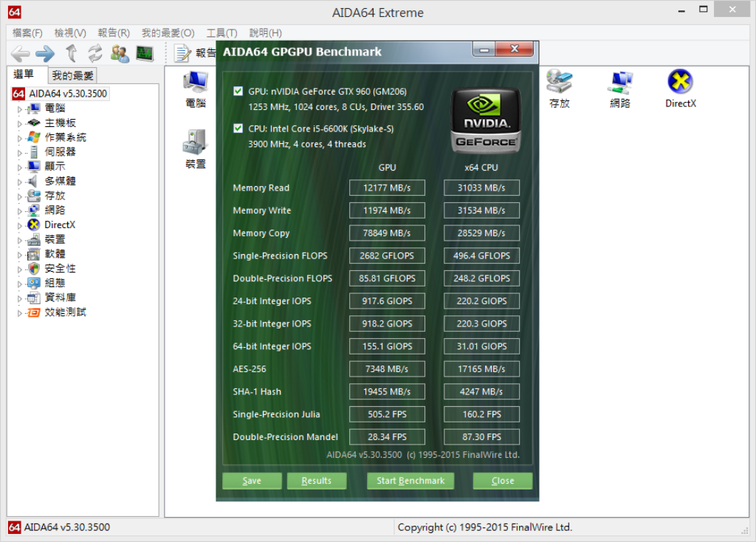Minimize the GPGPU Benchmark dialog
This screenshot has height=542, width=756.
[484, 49]
